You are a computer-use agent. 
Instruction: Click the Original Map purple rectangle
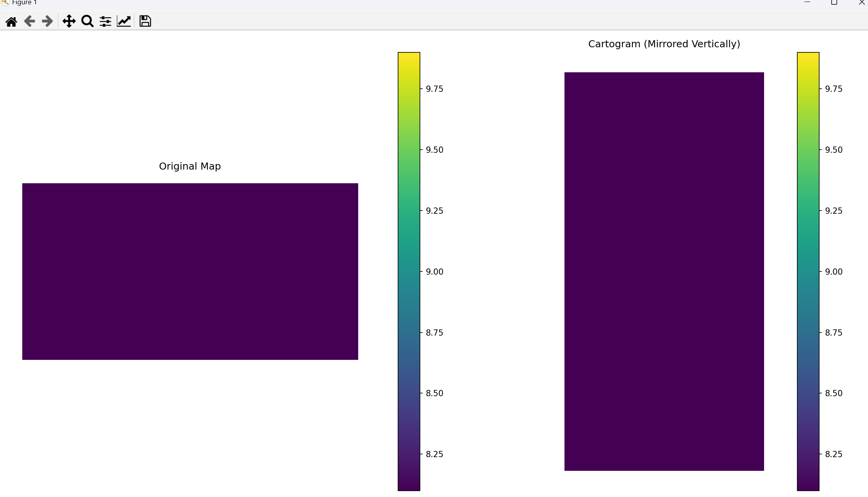190,271
